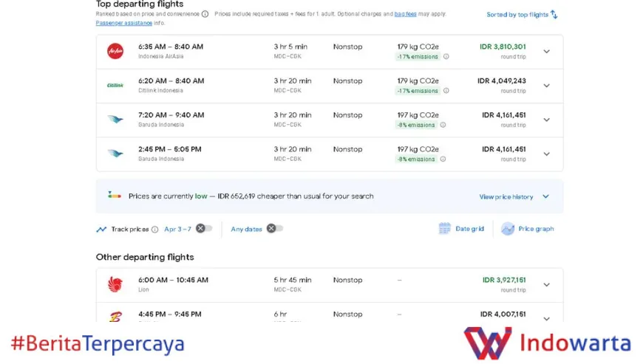Click the info icon beside ranking description
The height and width of the screenshot is (364, 643).
click(205, 14)
